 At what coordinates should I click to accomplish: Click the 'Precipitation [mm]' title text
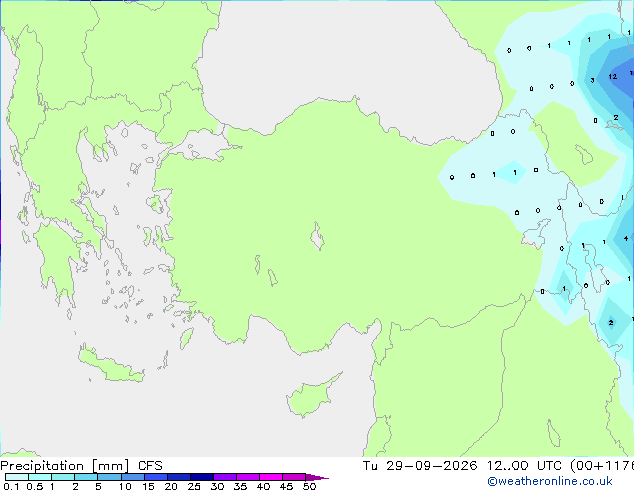pyautogui.click(x=65, y=466)
